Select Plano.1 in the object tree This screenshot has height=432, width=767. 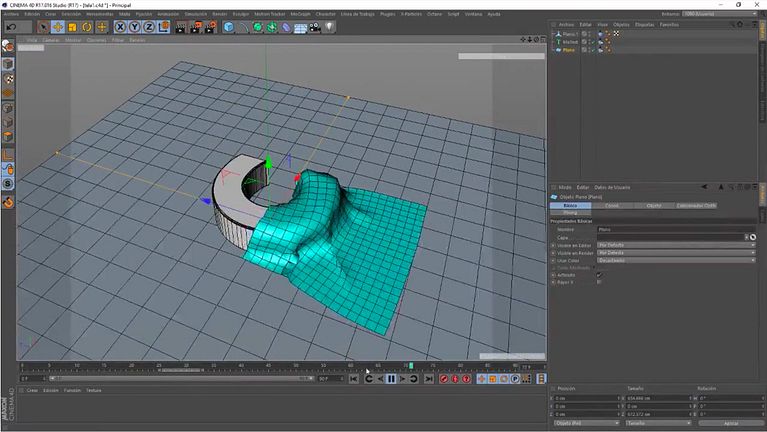(570, 34)
